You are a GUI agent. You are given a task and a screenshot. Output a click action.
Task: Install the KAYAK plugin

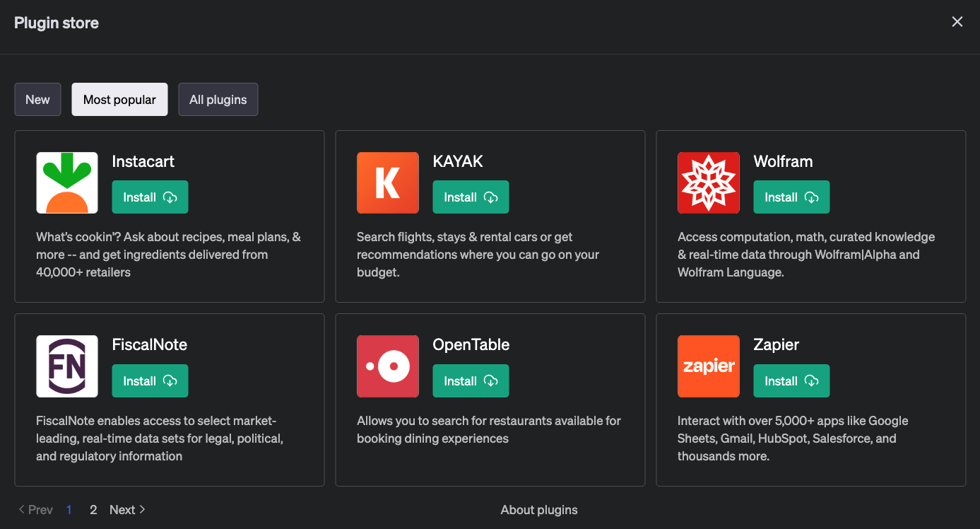[471, 197]
